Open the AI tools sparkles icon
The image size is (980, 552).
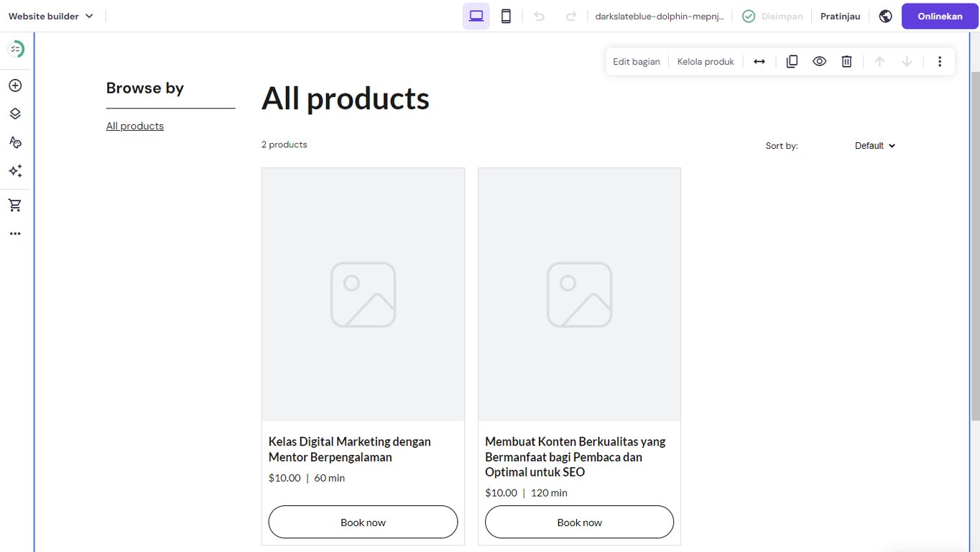(15, 170)
